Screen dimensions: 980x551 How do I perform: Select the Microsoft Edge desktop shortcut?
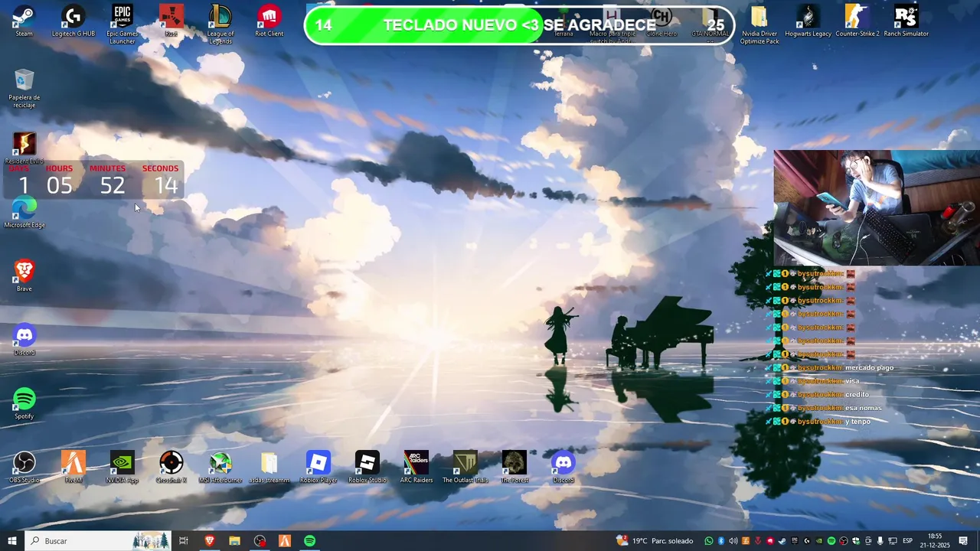24,213
